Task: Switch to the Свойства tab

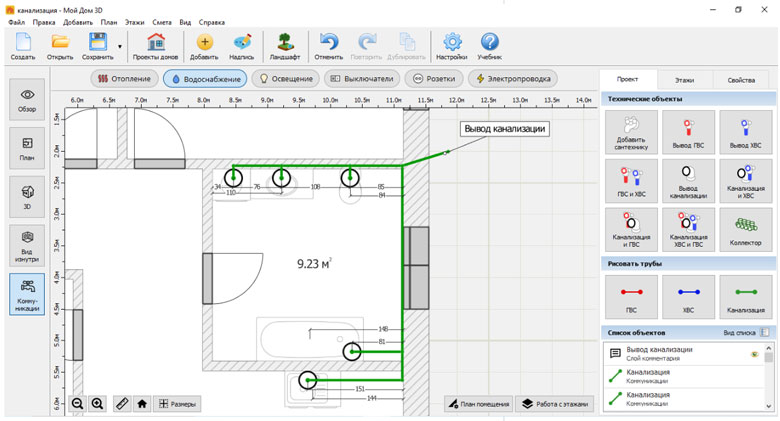Action: click(x=741, y=79)
